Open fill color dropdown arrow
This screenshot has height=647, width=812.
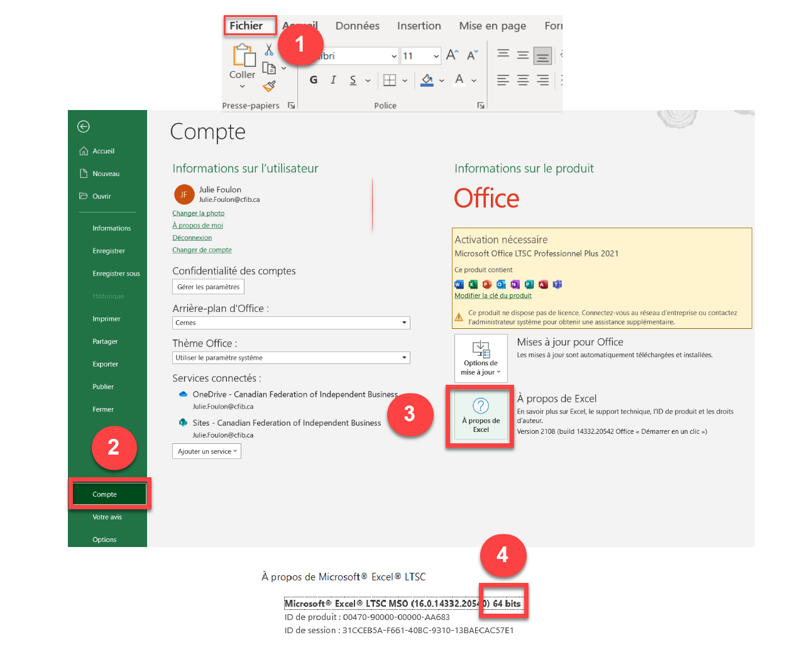coord(442,80)
